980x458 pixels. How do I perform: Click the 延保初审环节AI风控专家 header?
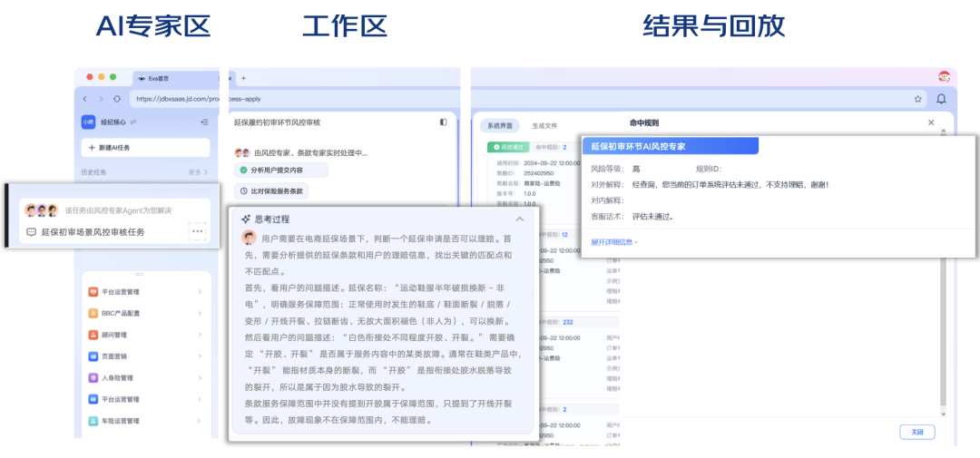pos(670,146)
